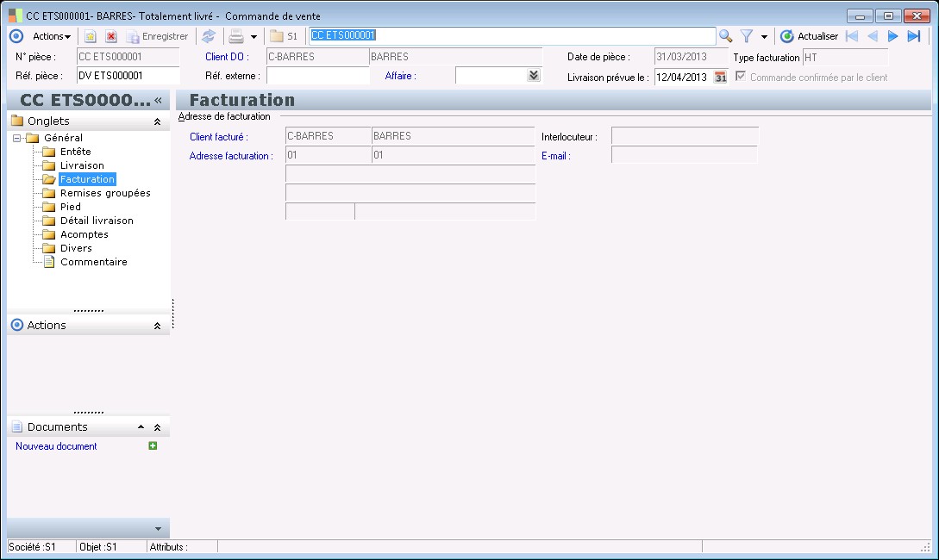Screen dimensions: 939x560
Task: Click the E-mail link label
Action: pyautogui.click(x=556, y=156)
